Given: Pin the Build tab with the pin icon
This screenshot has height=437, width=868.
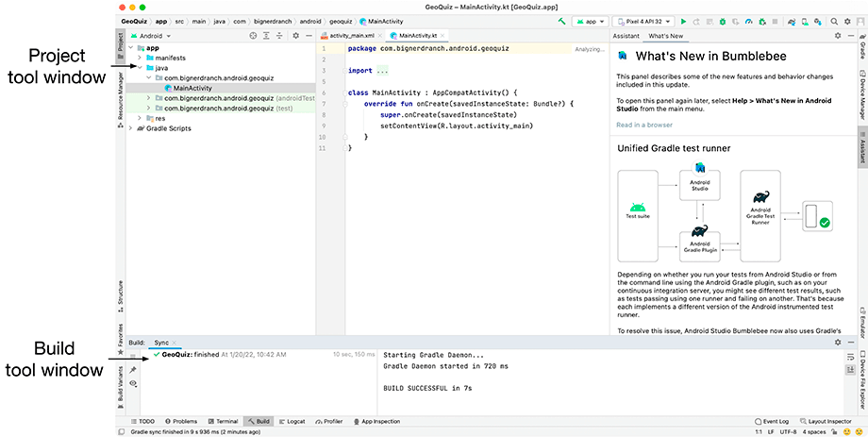Looking at the screenshot, I should point(133,369).
